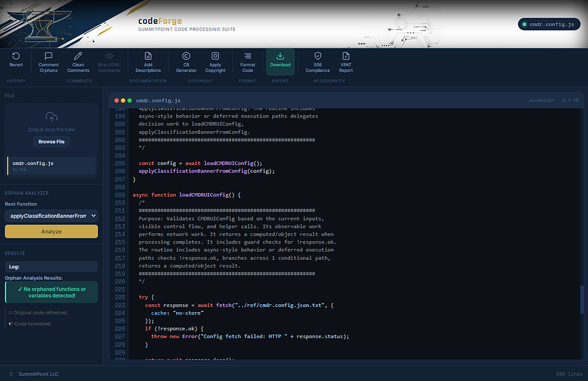Click the 'Orphan Analysis Results:' label
Viewport: 588px width, 381px height.
click(34, 278)
